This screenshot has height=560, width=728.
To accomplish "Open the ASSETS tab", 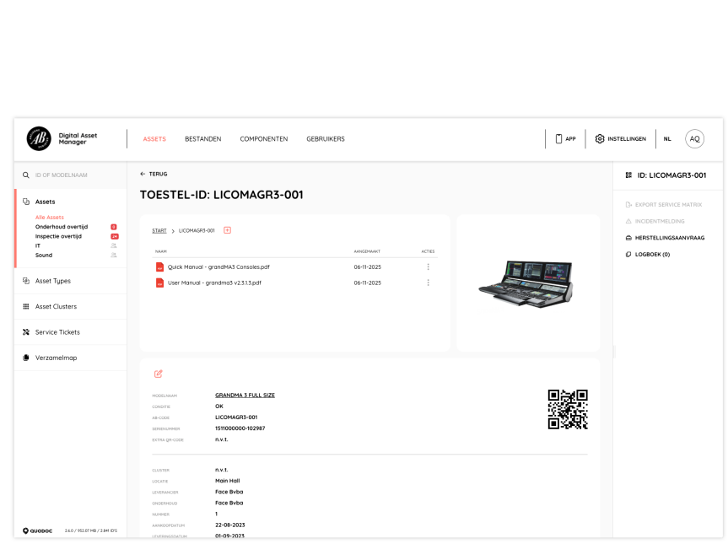I will click(x=154, y=139).
